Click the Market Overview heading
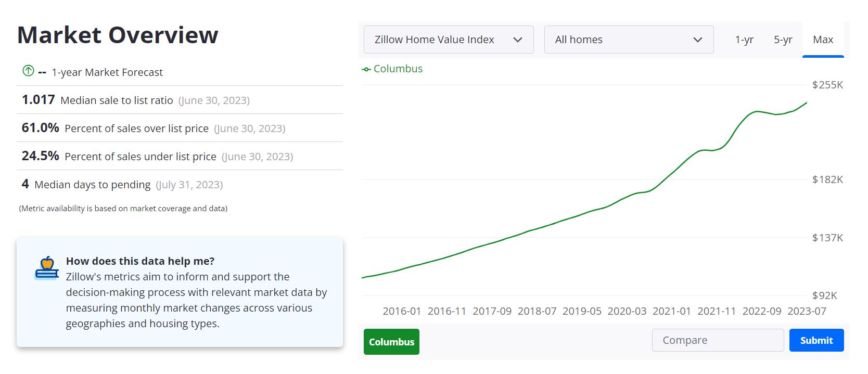Screen dimensions: 868x374 click(118, 35)
